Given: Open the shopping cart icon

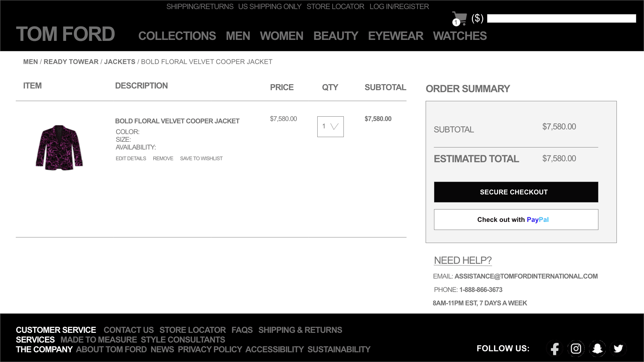Looking at the screenshot, I should [x=459, y=18].
